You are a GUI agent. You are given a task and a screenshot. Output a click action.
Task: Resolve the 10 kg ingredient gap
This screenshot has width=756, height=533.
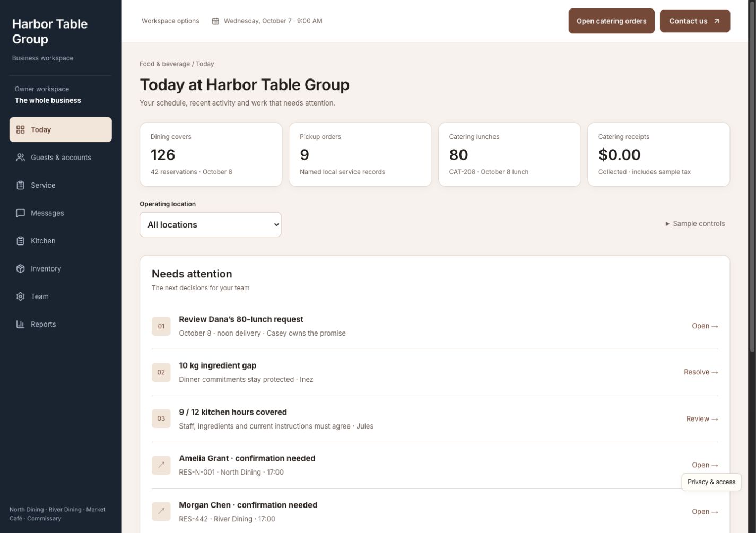click(x=701, y=372)
